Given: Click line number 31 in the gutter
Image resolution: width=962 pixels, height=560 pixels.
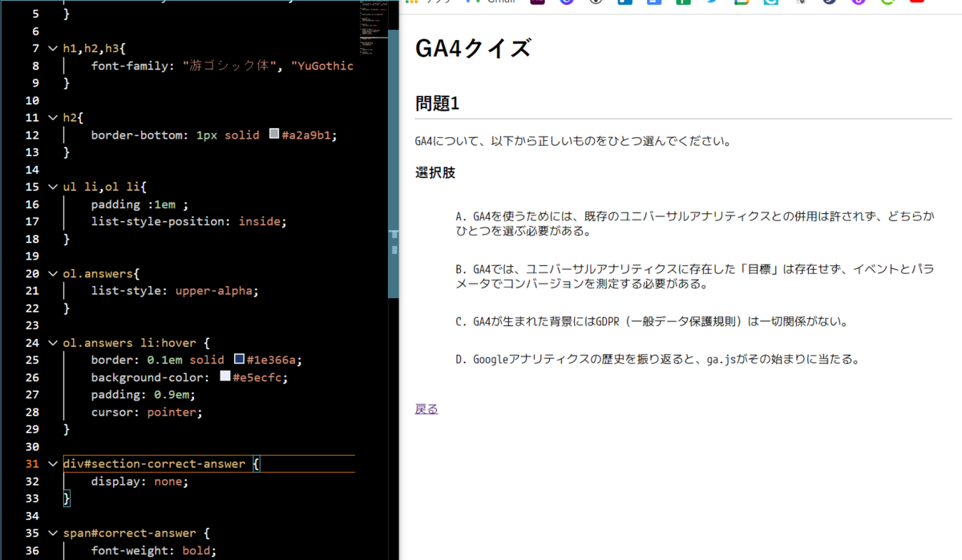Looking at the screenshot, I should 31,463.
